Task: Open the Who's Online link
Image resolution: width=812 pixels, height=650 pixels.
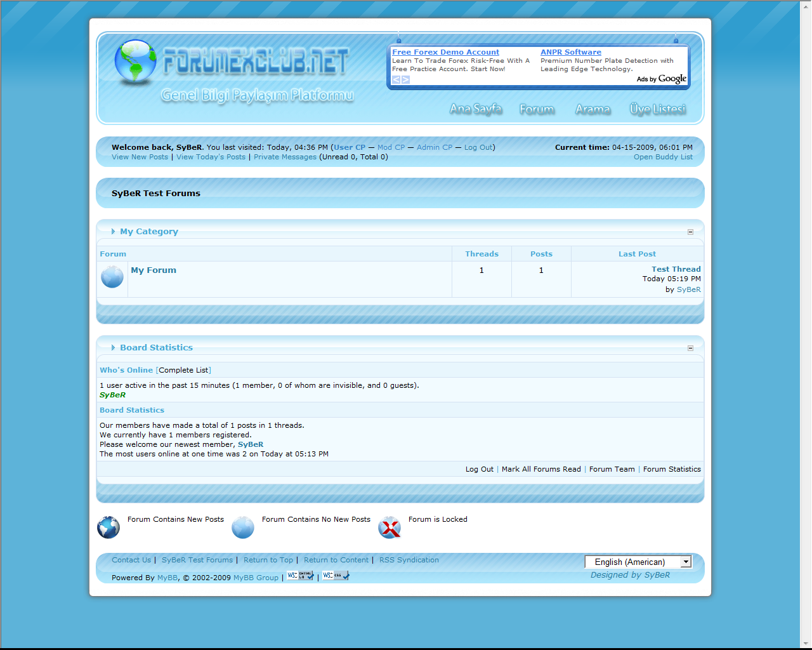Action: coord(126,370)
